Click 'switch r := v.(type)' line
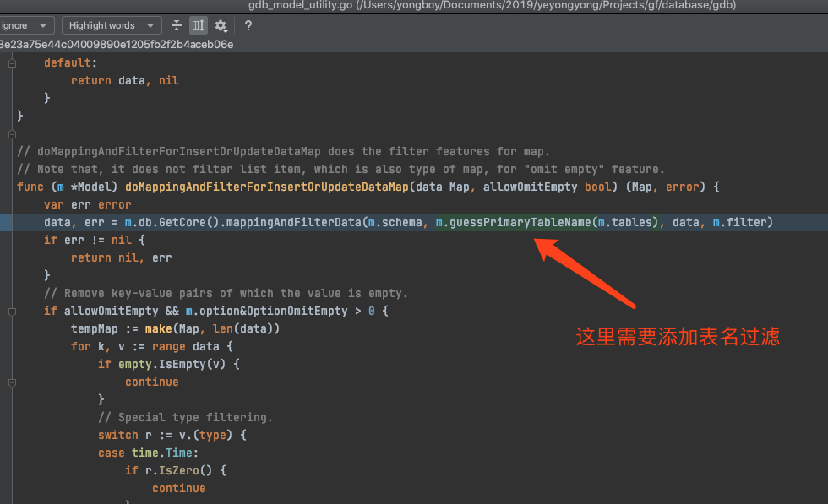The width and height of the screenshot is (828, 504). tap(172, 435)
